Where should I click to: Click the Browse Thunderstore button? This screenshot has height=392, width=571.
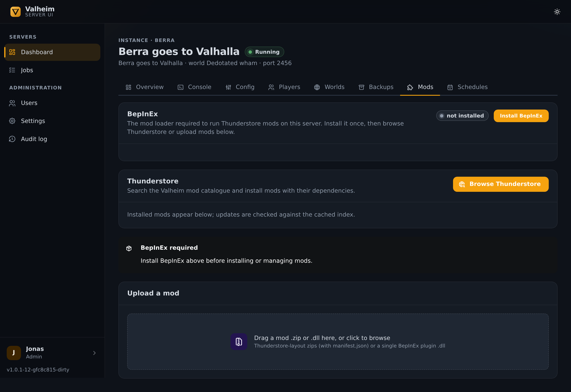click(501, 184)
